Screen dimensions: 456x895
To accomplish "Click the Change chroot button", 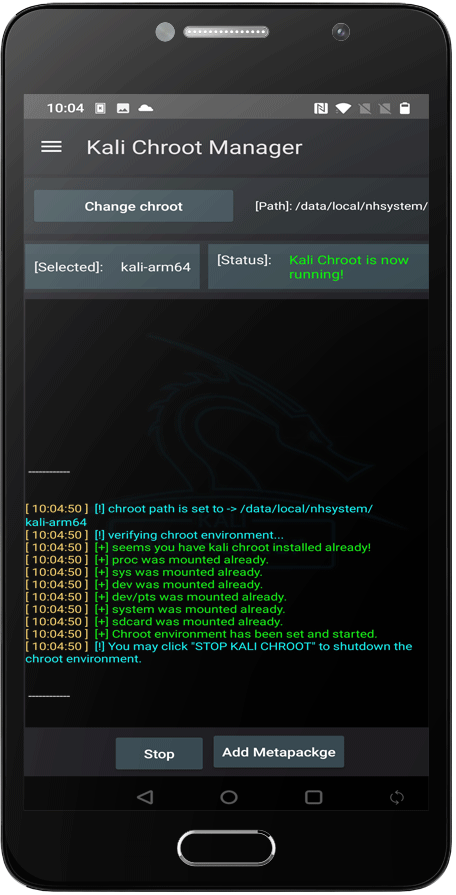I will tap(134, 206).
